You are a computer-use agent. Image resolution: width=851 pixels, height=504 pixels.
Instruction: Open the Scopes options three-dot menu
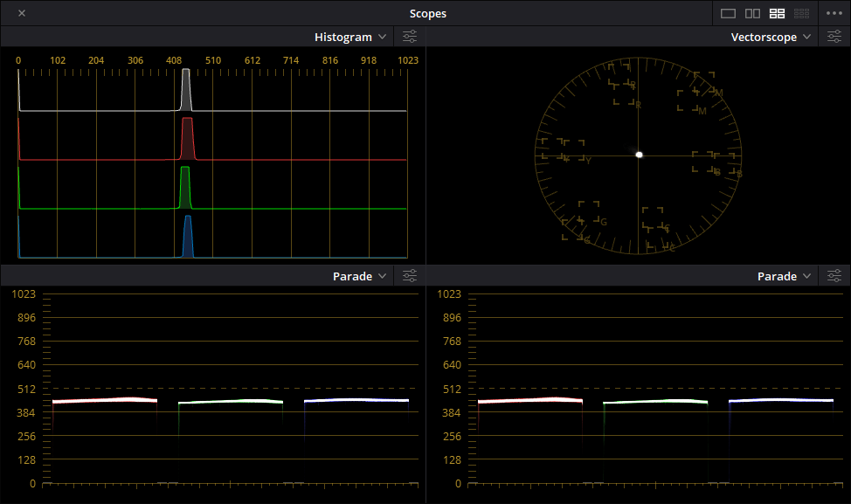pyautogui.click(x=834, y=14)
